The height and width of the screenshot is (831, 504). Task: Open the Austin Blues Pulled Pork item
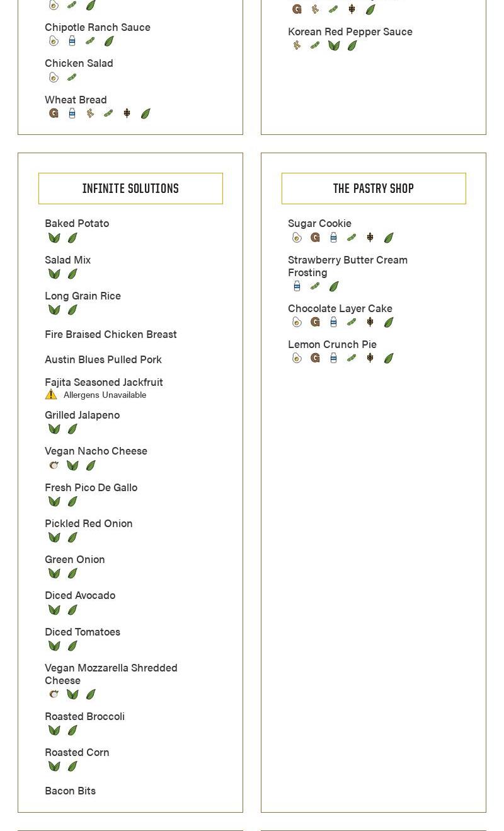point(103,359)
